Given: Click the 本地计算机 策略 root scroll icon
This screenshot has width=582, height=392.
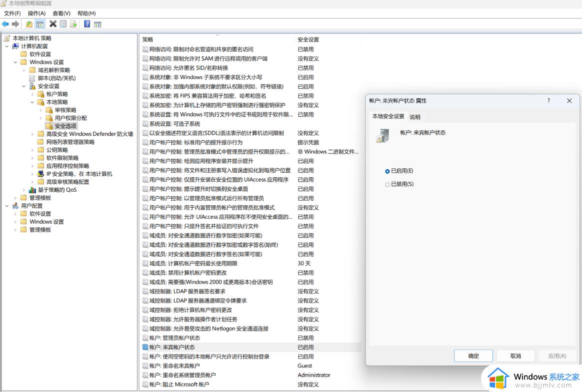Looking at the screenshot, I should click(x=6, y=38).
